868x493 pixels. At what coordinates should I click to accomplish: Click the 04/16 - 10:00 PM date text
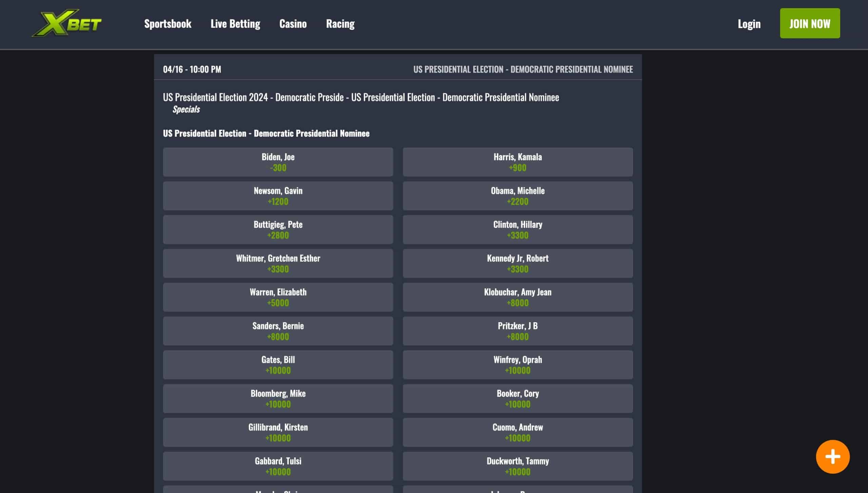pos(192,69)
